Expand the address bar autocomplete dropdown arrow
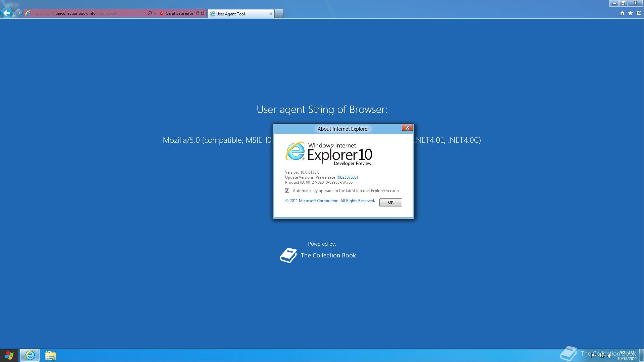Viewport: 644px width, 362px height. 155,13
